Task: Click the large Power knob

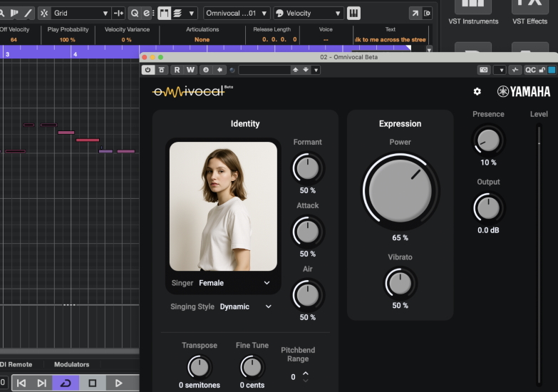Action: point(400,191)
